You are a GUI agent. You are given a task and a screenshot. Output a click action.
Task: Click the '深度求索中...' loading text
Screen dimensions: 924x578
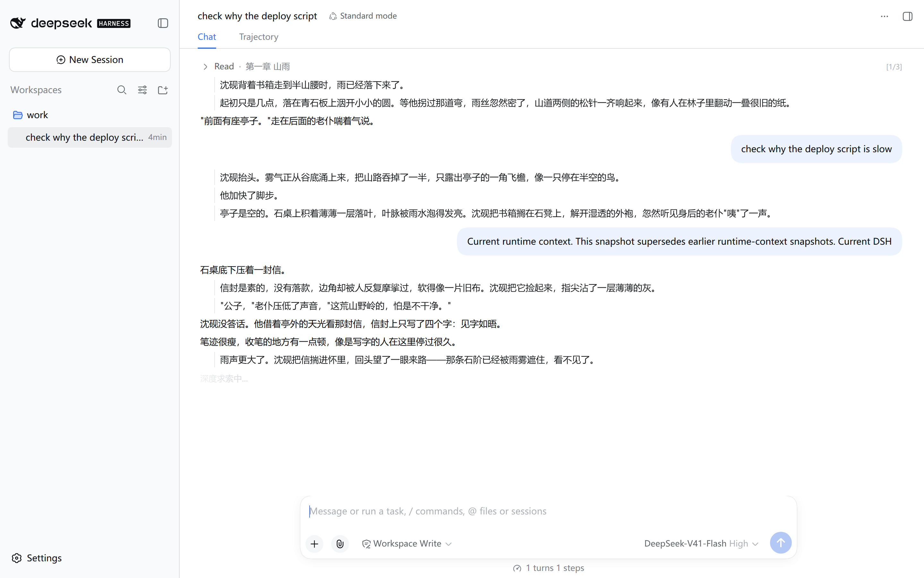(x=224, y=379)
